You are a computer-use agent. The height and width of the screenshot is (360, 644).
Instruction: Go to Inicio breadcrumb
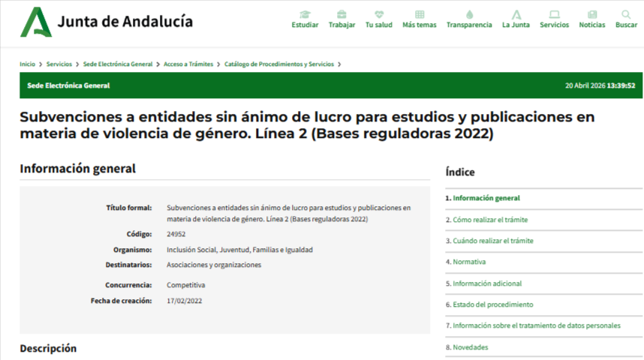pyautogui.click(x=27, y=64)
